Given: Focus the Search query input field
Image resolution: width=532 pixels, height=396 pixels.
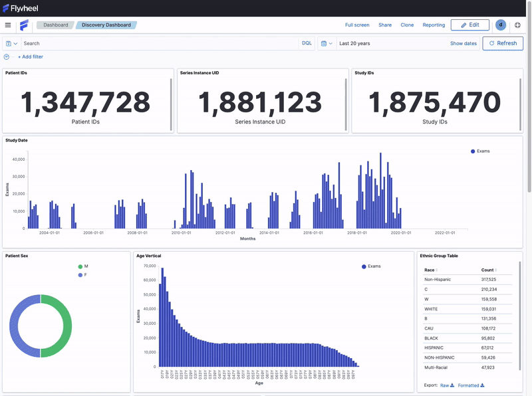Looking at the screenshot, I should click(160, 43).
